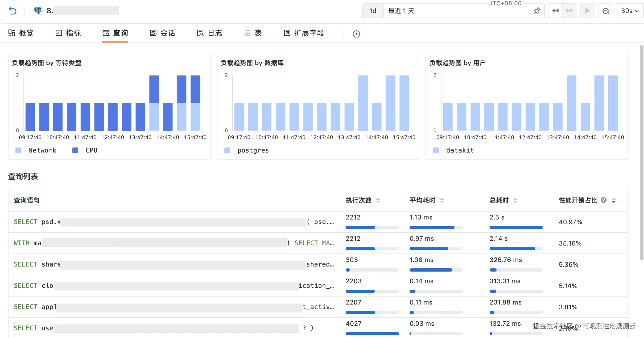
Task: Open the 30s refresh interval dropdown
Action: pyautogui.click(x=629, y=11)
